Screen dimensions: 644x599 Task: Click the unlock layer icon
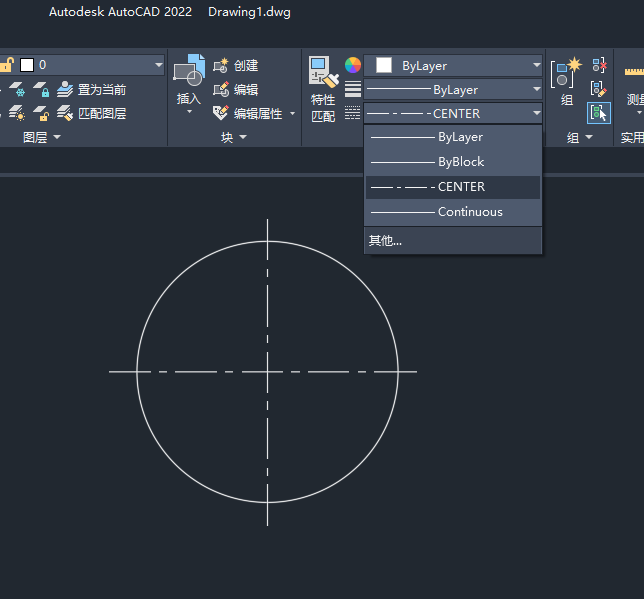point(41,113)
